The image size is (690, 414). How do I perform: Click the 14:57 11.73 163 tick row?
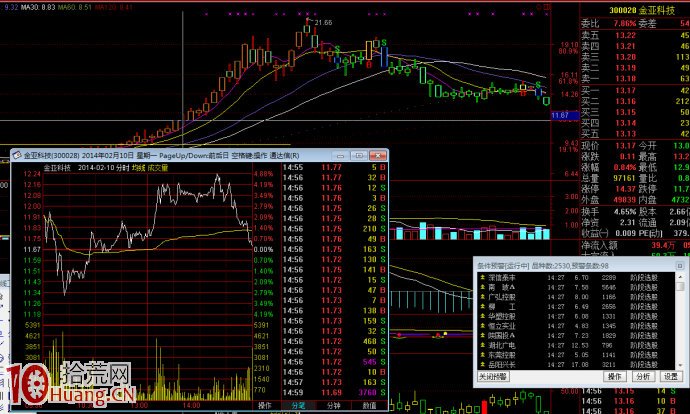[334, 382]
